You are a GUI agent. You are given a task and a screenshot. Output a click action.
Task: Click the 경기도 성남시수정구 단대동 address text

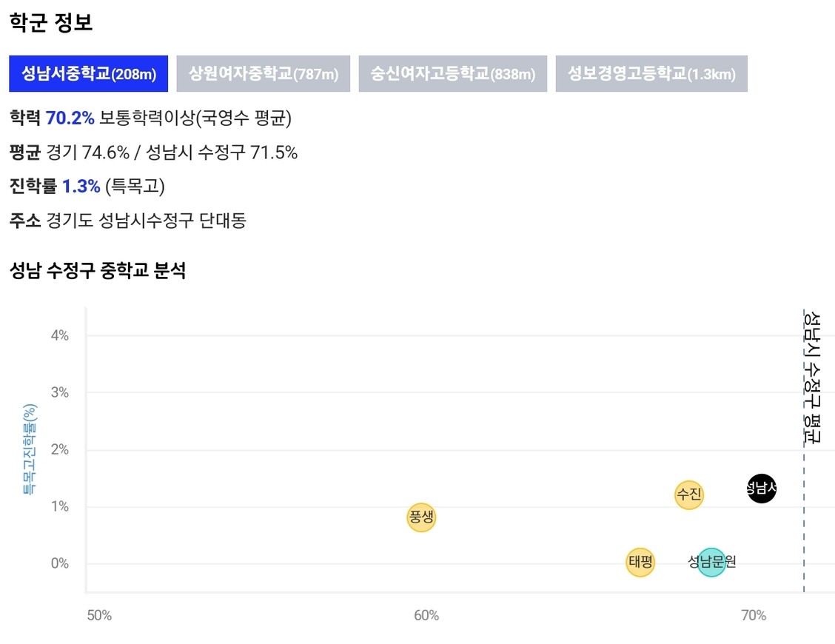(x=147, y=221)
